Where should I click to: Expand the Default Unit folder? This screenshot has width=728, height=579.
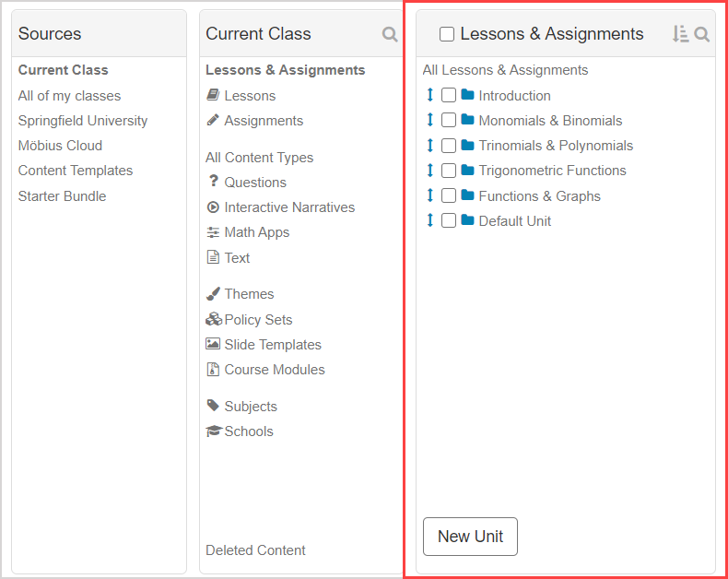point(467,220)
